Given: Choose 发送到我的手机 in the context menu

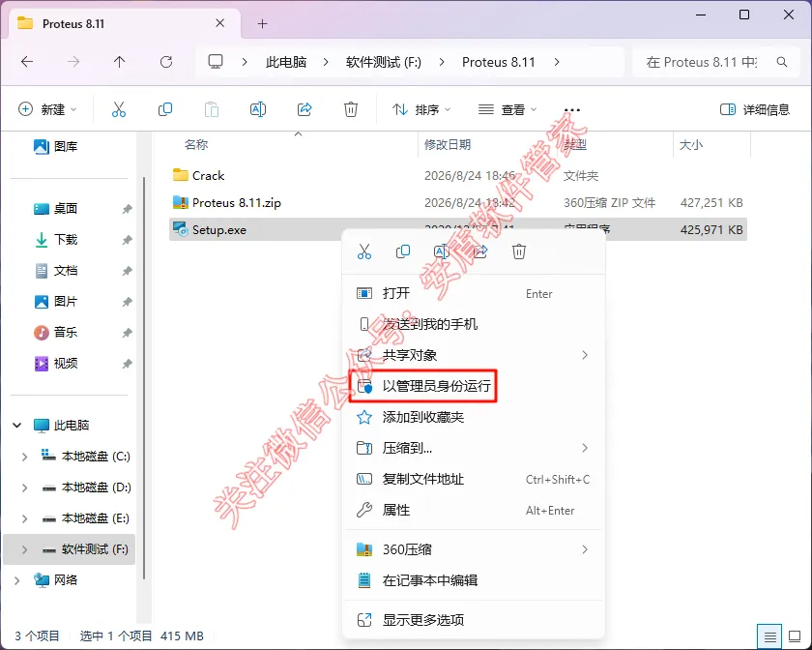Looking at the screenshot, I should pos(474,324).
